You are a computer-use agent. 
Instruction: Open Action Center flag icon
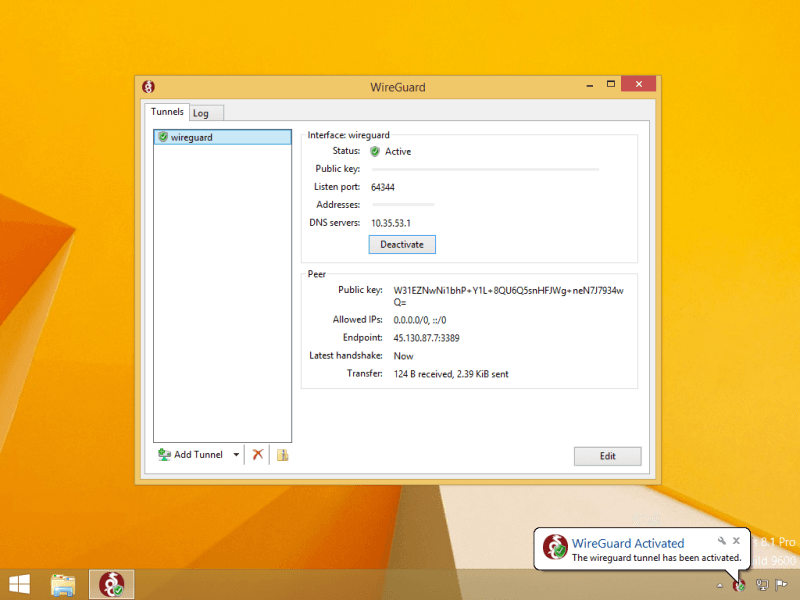click(x=781, y=584)
